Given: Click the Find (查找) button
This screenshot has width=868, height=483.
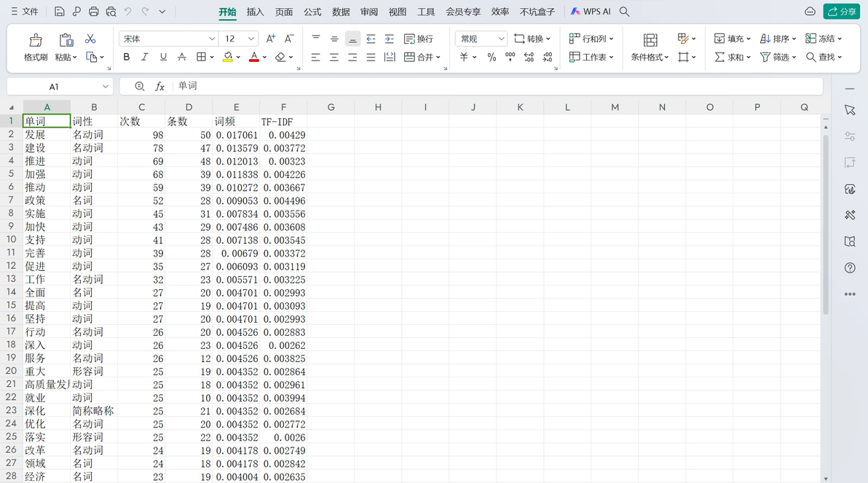Looking at the screenshot, I should click(x=824, y=57).
